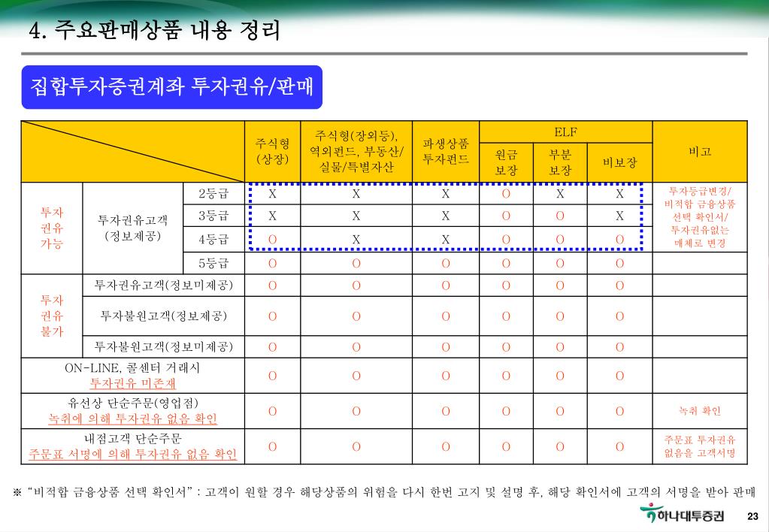769x532 pixels.
Task: Select O for ON-LINE 콜센터 row under 원금보장
Action: pyautogui.click(x=506, y=376)
